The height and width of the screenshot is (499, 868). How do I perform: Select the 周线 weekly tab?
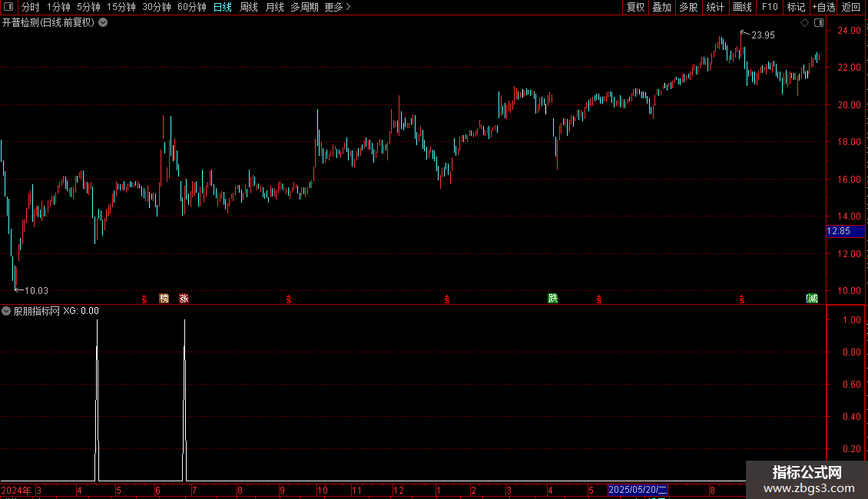(249, 7)
